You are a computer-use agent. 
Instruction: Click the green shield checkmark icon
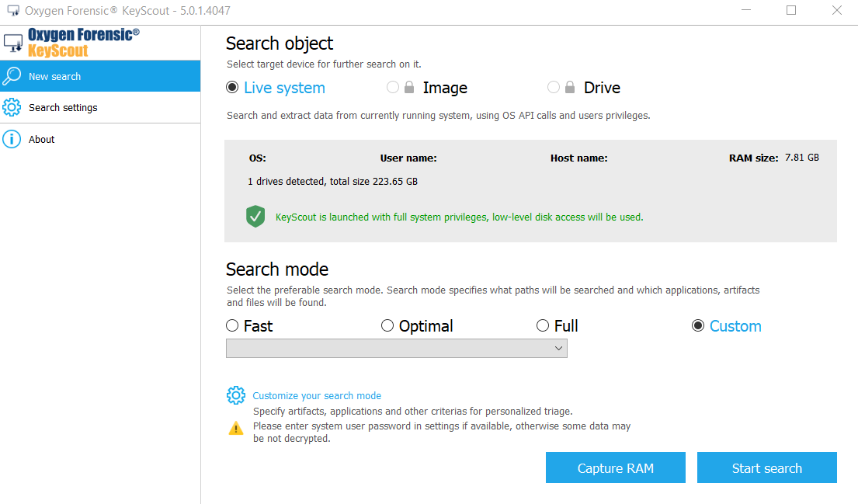tap(255, 217)
